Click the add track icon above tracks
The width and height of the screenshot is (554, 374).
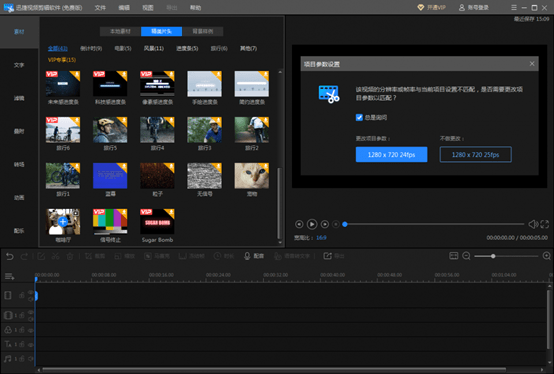pyautogui.click(x=10, y=277)
